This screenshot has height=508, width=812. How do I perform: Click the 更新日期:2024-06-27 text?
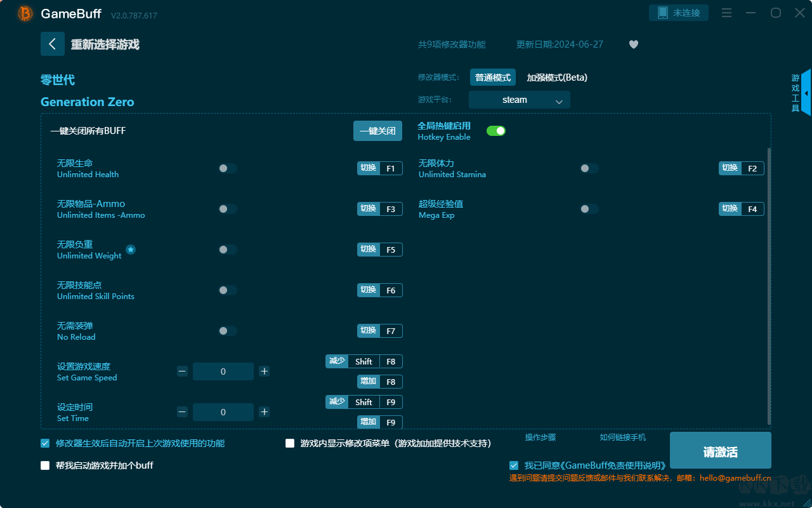pos(560,44)
